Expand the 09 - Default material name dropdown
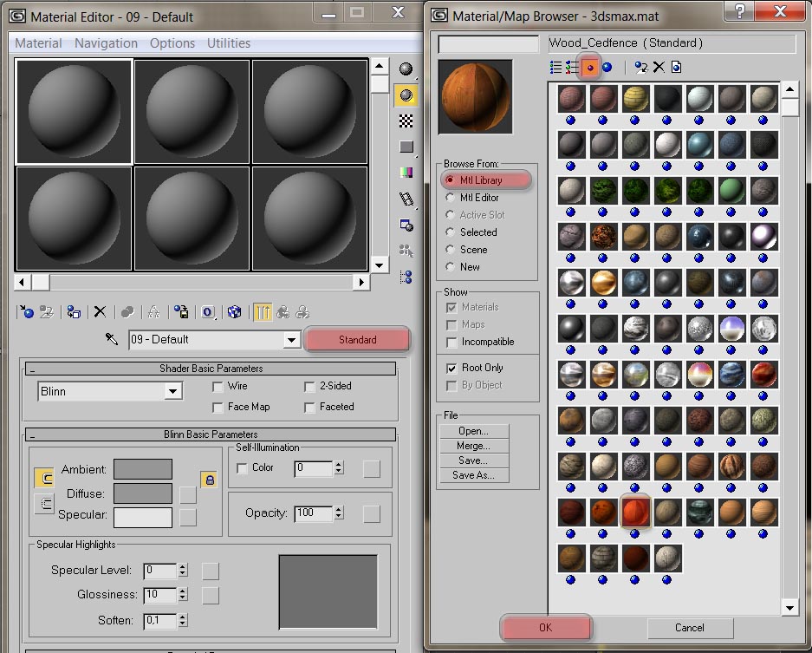 coord(292,340)
